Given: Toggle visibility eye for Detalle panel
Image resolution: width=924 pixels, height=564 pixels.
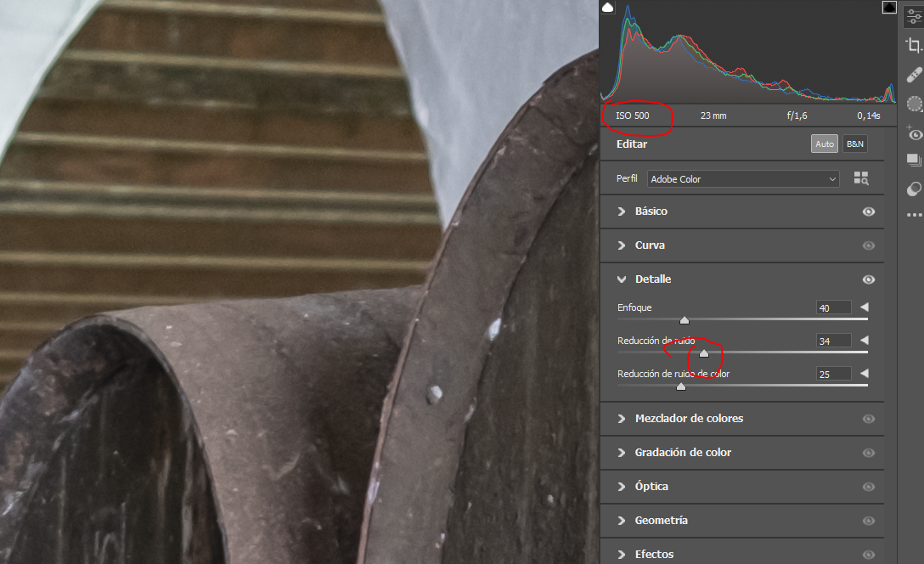Looking at the screenshot, I should coord(869,279).
